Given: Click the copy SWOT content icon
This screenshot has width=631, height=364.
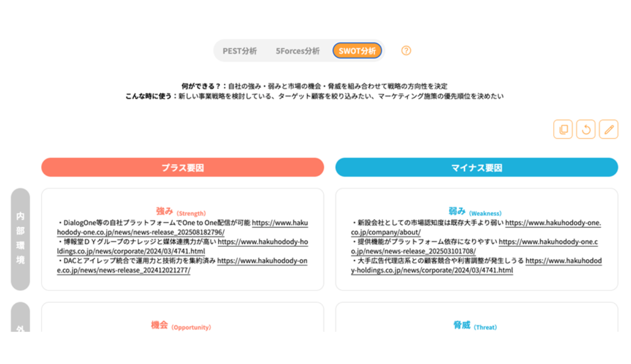Looking at the screenshot, I should (563, 130).
